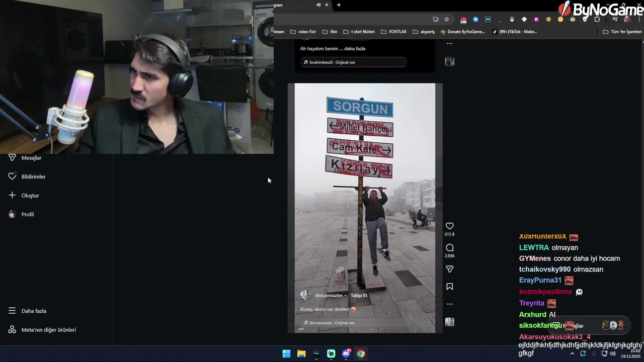Open the Extensions puzzle icon

(597, 19)
